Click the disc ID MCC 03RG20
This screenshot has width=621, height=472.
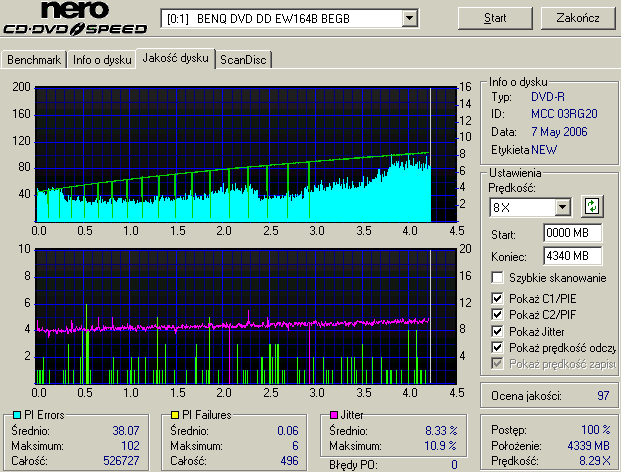[564, 114]
